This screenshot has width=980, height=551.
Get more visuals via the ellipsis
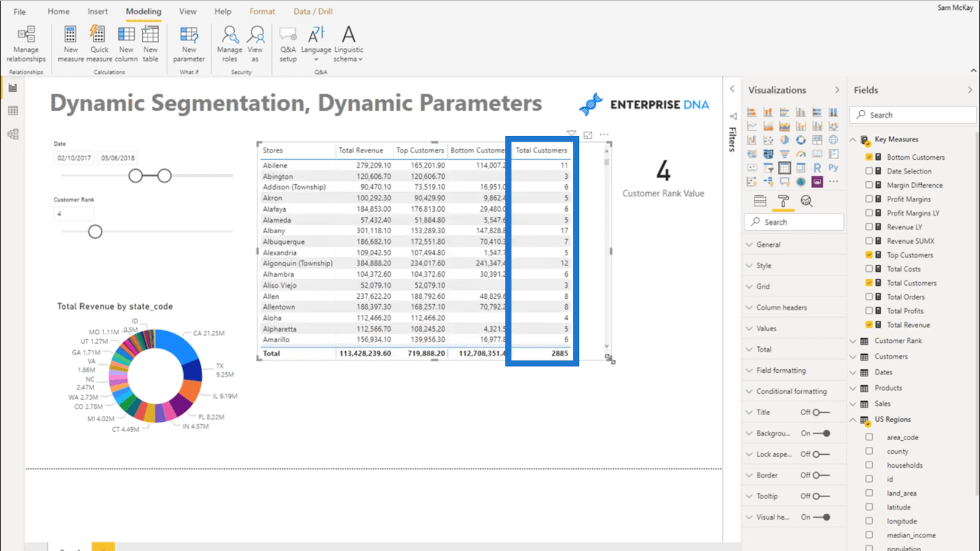(834, 181)
